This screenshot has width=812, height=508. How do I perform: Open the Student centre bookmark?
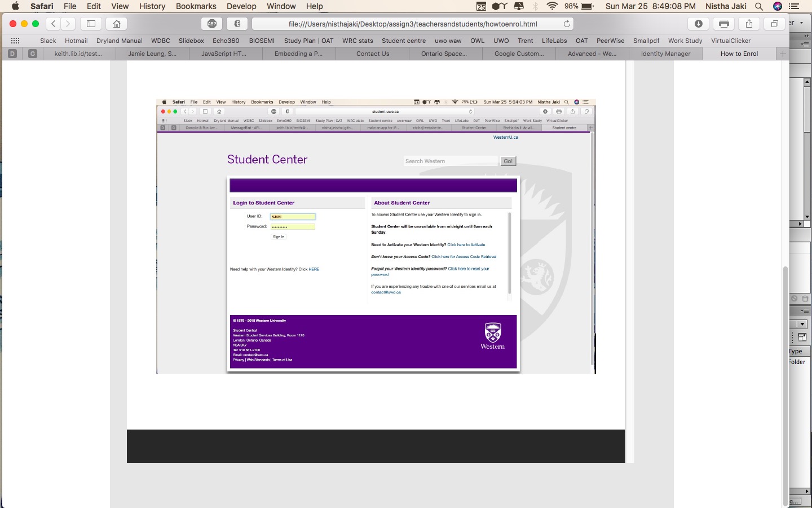click(404, 41)
